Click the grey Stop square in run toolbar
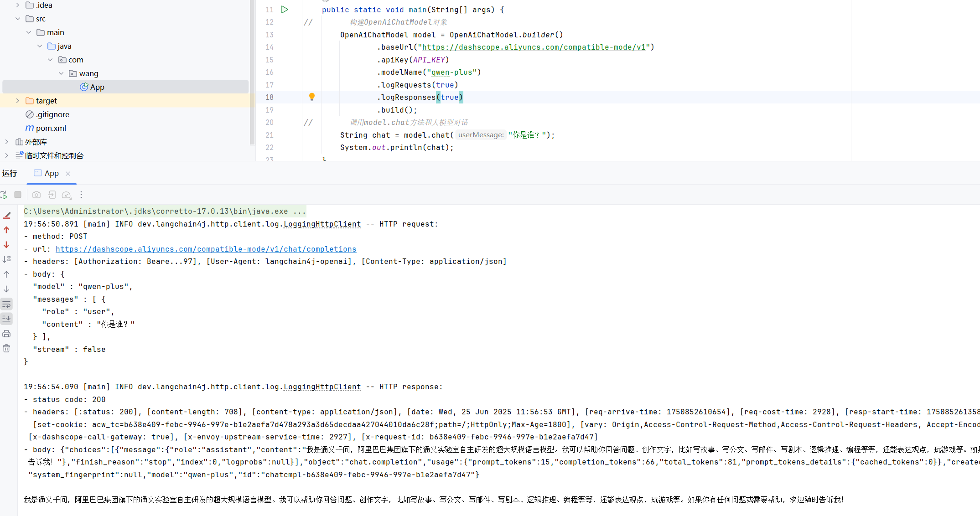 [x=18, y=195]
